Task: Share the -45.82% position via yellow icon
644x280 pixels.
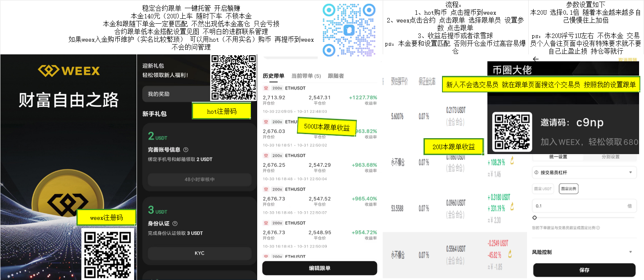Action: [x=510, y=254]
